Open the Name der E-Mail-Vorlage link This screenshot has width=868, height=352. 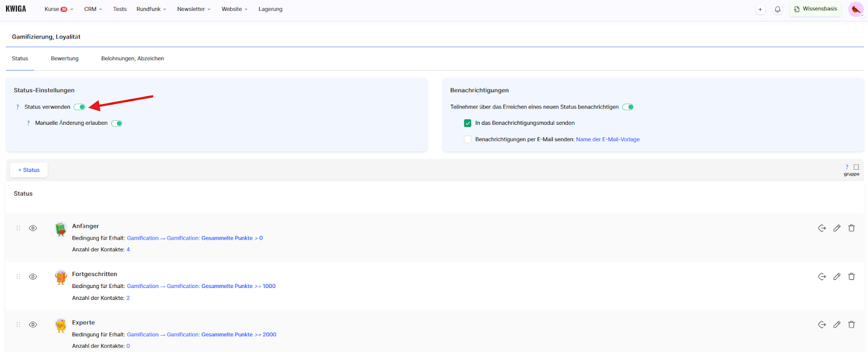pos(608,139)
